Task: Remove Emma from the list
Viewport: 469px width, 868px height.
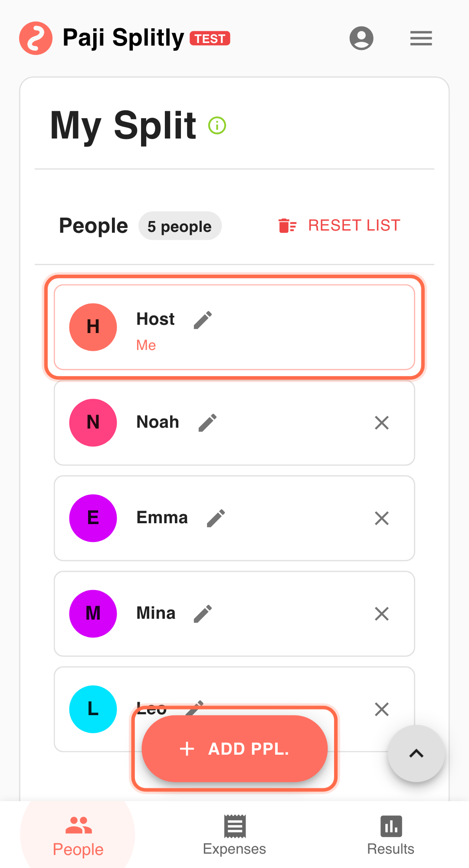Action: click(382, 518)
